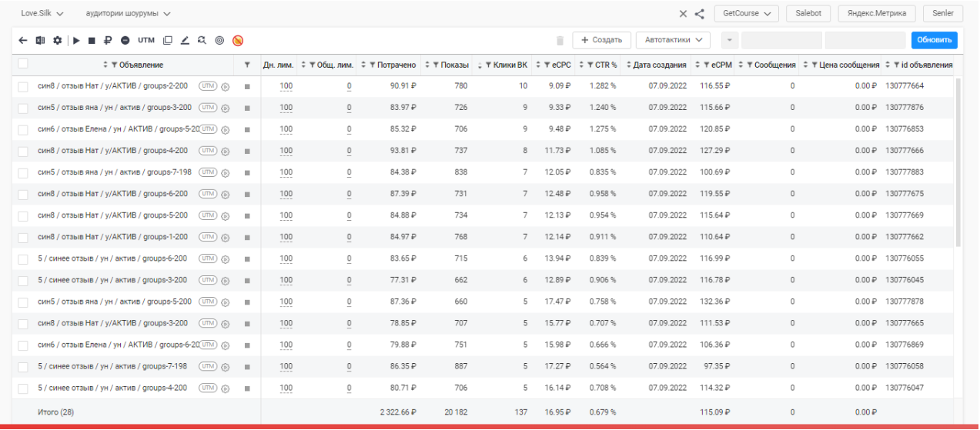Check the box for 5 / синее groups-7-198
980x430 pixels.
pyautogui.click(x=23, y=367)
